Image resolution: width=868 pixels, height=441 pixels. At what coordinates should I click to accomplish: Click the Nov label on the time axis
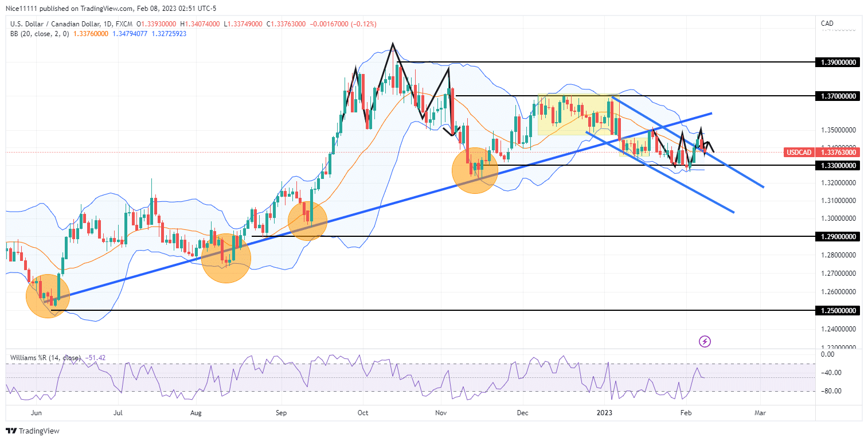pyautogui.click(x=441, y=412)
